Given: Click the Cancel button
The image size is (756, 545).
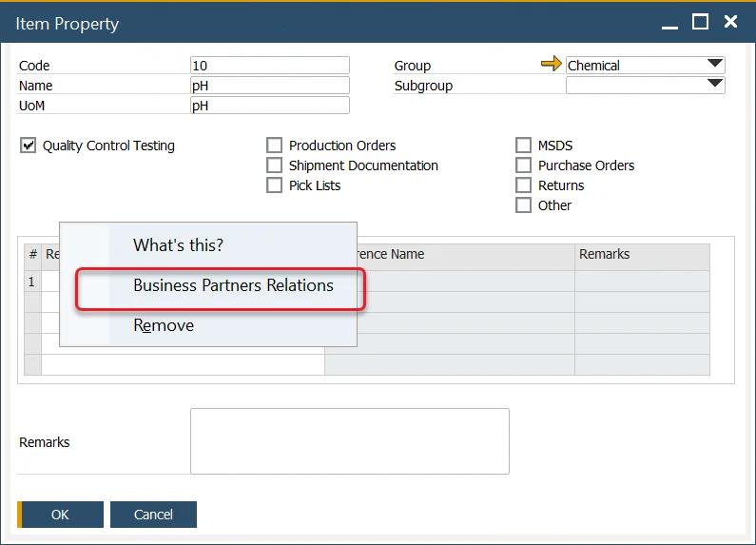Looking at the screenshot, I should [x=153, y=515].
